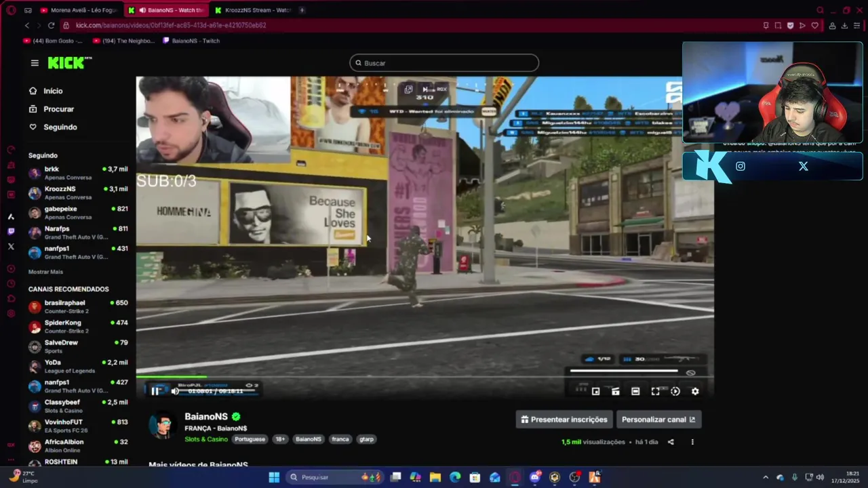The width and height of the screenshot is (868, 488).
Task: Open picture-in-picture mini player
Action: [x=595, y=391]
